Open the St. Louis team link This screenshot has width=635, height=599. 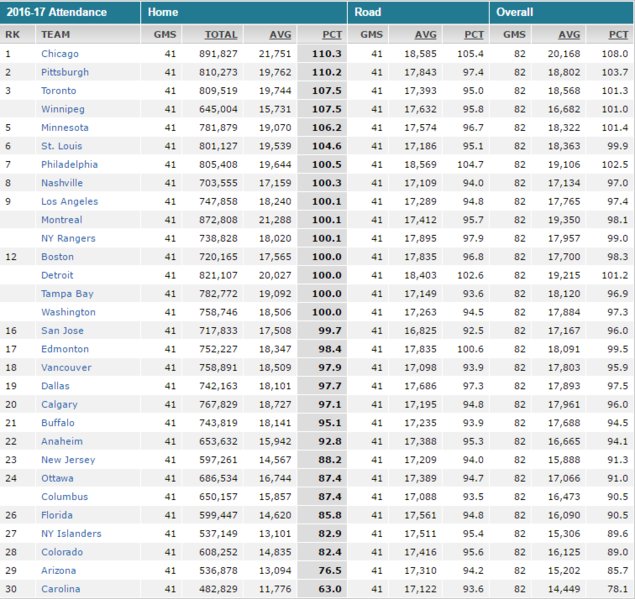pos(62,146)
